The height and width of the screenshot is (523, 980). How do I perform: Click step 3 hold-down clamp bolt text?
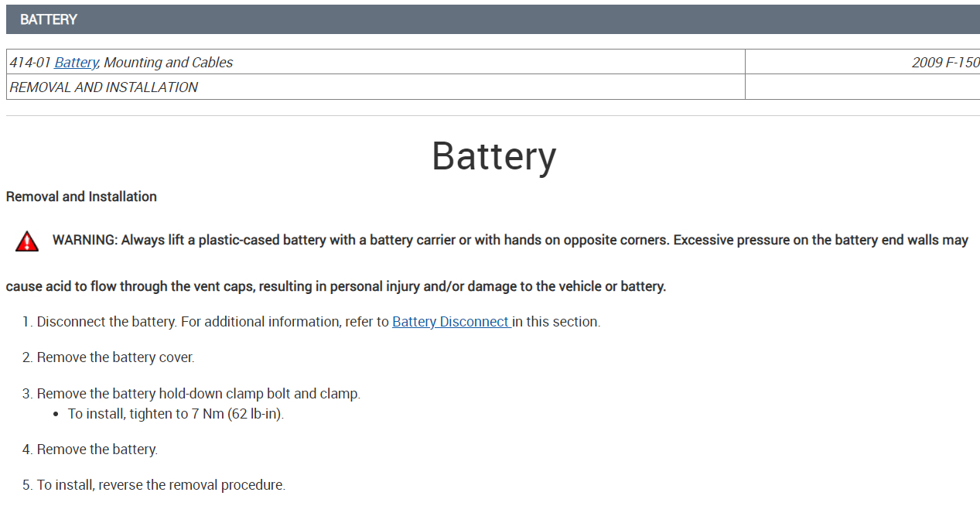click(199, 394)
